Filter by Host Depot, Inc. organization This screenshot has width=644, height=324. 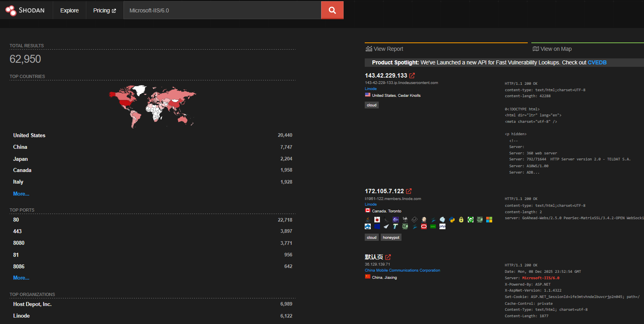(x=32, y=304)
